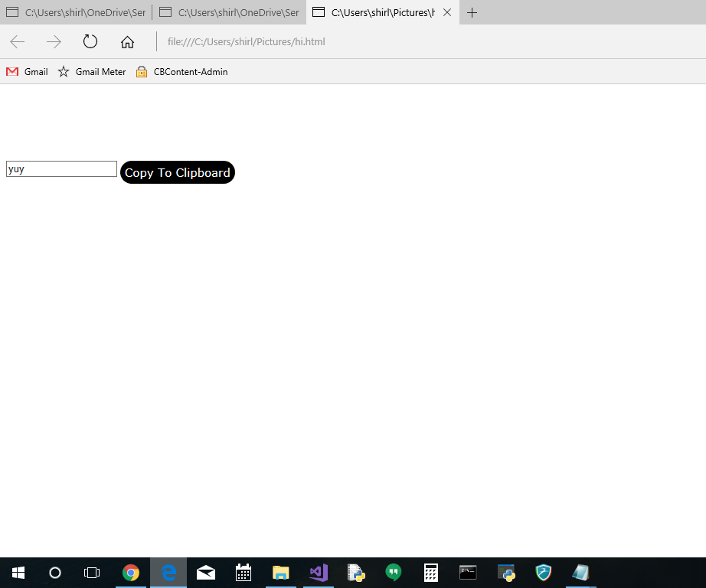Open Gmail from the favorites bar
The width and height of the screenshot is (706, 588).
[x=27, y=71]
